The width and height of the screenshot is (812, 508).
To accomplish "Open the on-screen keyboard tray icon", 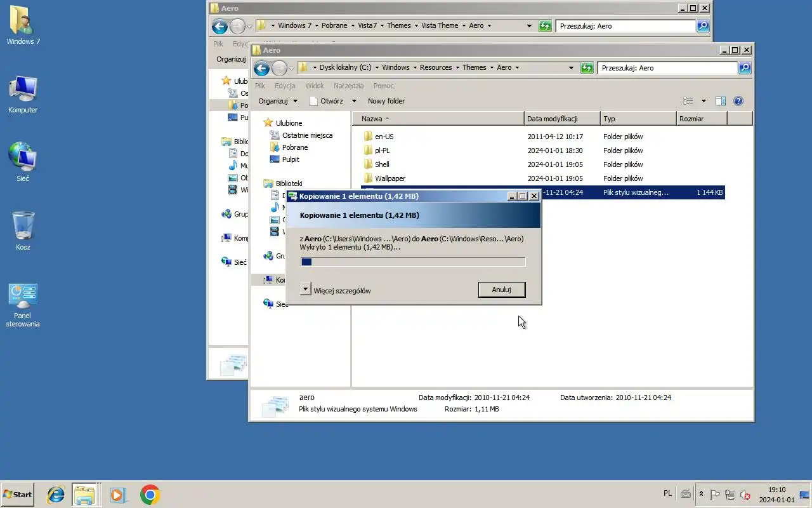I will 686,494.
